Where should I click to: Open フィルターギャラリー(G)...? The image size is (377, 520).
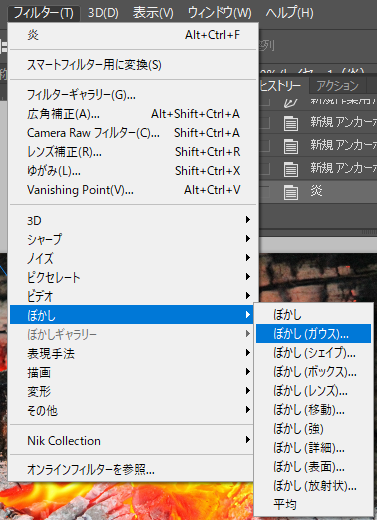[x=133, y=95]
